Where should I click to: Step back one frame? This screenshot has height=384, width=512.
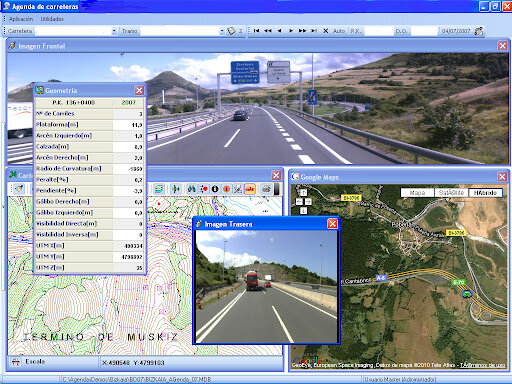coord(279,31)
